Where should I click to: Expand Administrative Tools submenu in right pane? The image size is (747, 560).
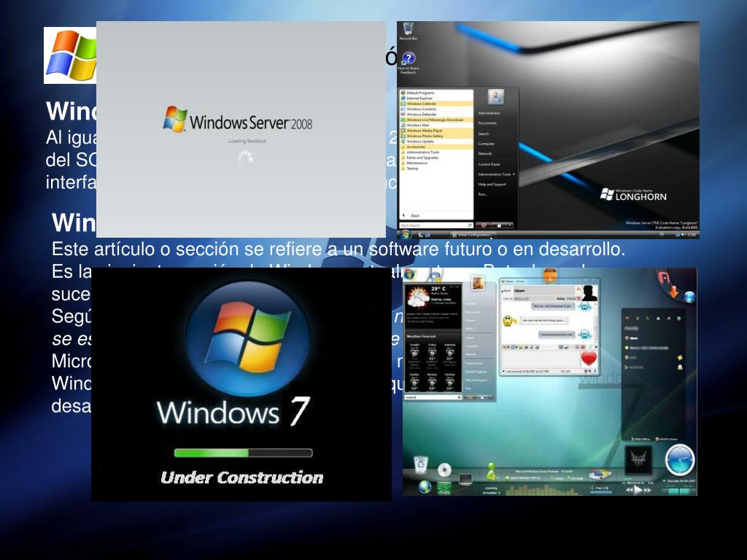[x=496, y=174]
